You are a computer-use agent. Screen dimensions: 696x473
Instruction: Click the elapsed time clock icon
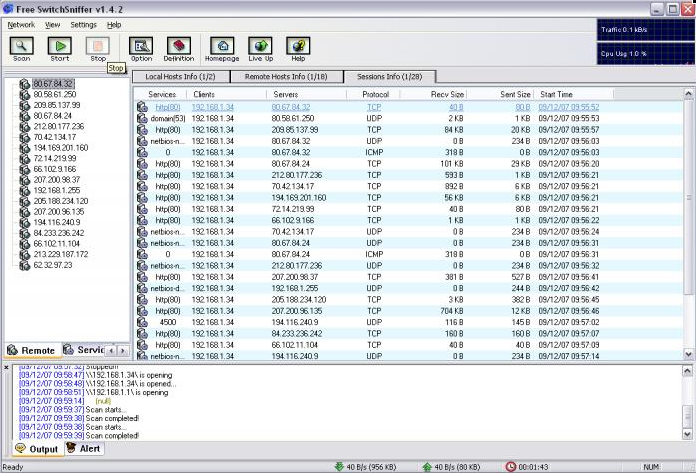pos(511,467)
